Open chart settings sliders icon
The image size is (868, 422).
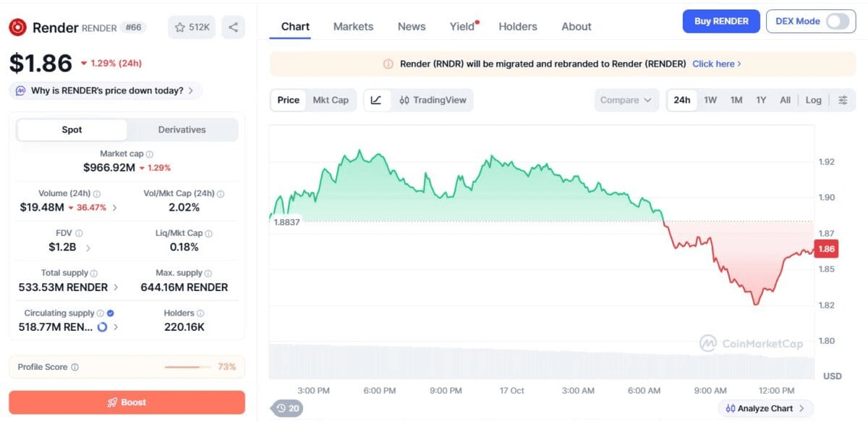[x=843, y=100]
